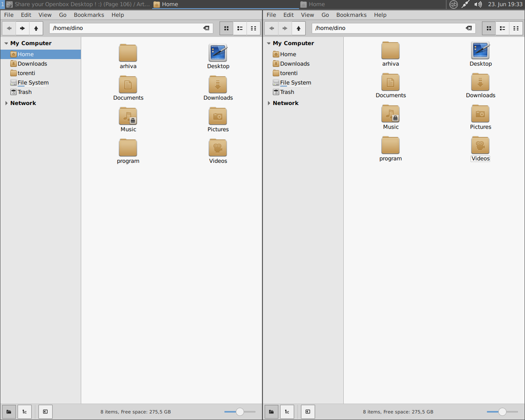Select Trash in left window sidebar
525x420 pixels.
(40, 92)
